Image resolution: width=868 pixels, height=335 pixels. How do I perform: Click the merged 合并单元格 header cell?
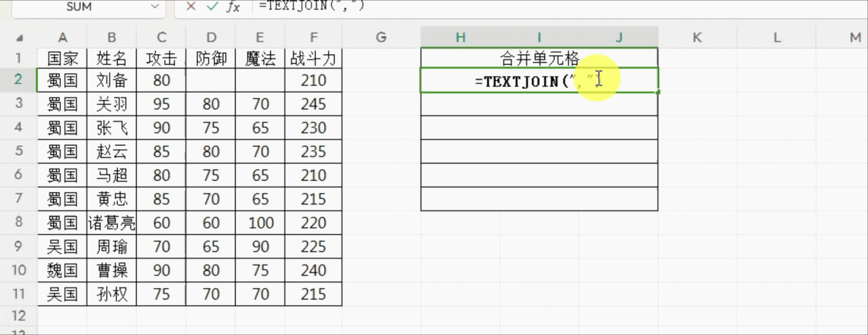coord(539,58)
